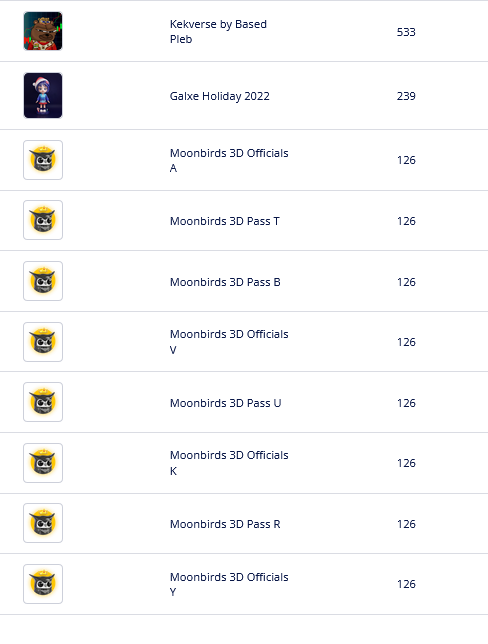Open the Kekverse by Based Pleb thumbnail
The image size is (488, 644).
(x=43, y=31)
